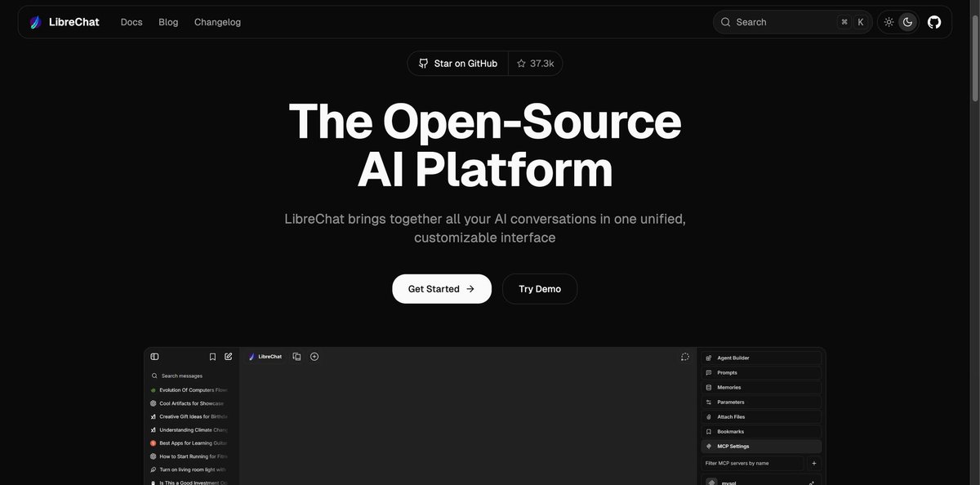Expand the Bookmarks panel in preview
The width and height of the screenshot is (980, 485).
761,431
